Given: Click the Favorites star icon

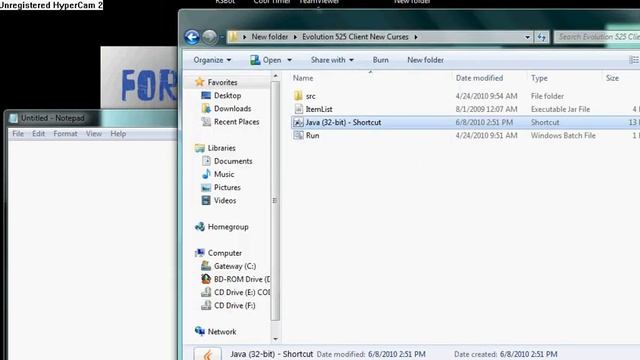Looking at the screenshot, I should (x=200, y=82).
